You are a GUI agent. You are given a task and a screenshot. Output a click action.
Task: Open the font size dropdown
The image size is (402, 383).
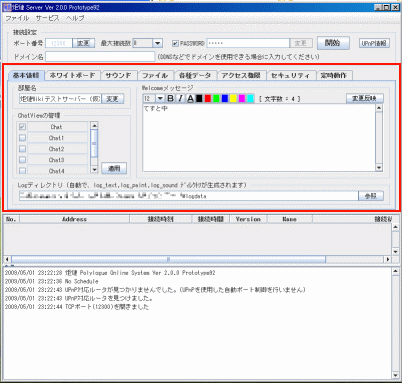point(160,98)
